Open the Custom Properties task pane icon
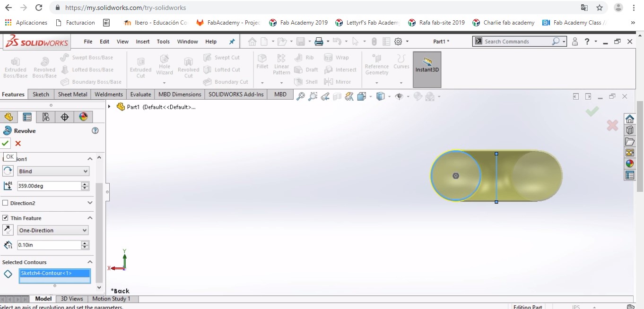This screenshot has width=644, height=309. tap(629, 175)
